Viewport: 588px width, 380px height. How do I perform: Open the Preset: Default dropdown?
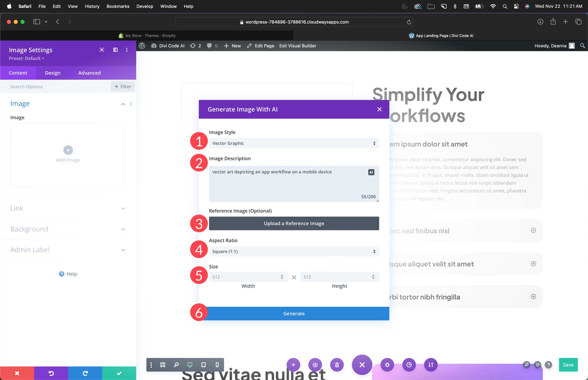pyautogui.click(x=26, y=58)
